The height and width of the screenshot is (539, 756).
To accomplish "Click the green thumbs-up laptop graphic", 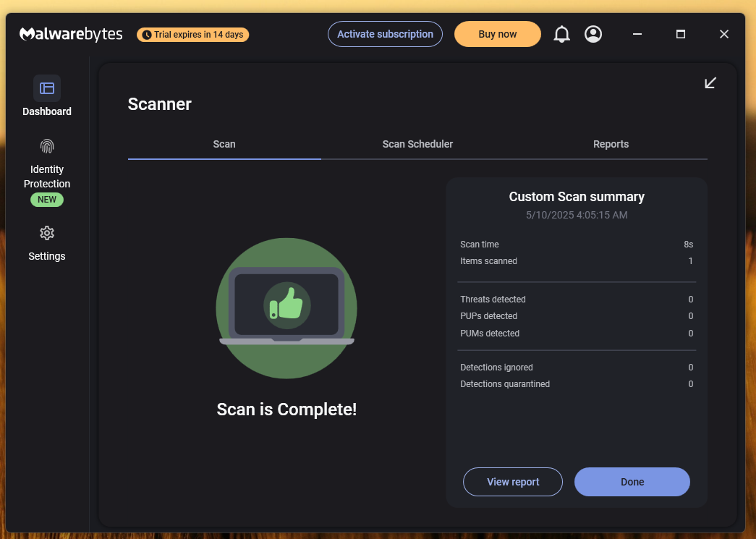I will click(286, 308).
